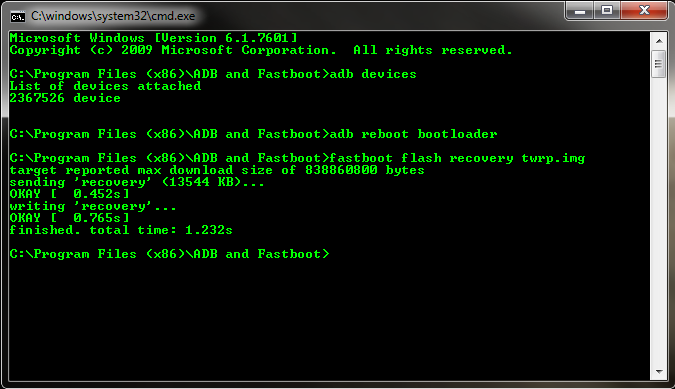The image size is (675, 389).
Task: Click the scrollbar up arrow
Action: [x=659, y=41]
